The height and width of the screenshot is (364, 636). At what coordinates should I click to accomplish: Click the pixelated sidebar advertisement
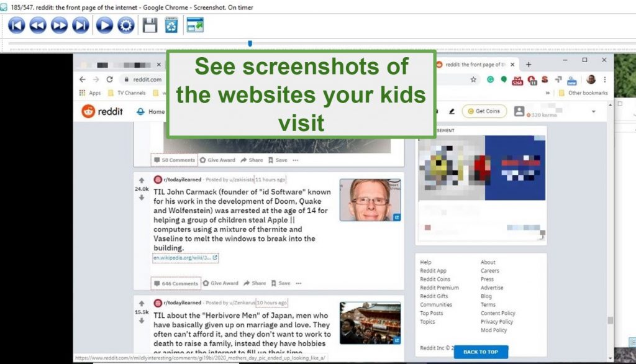coord(481,187)
